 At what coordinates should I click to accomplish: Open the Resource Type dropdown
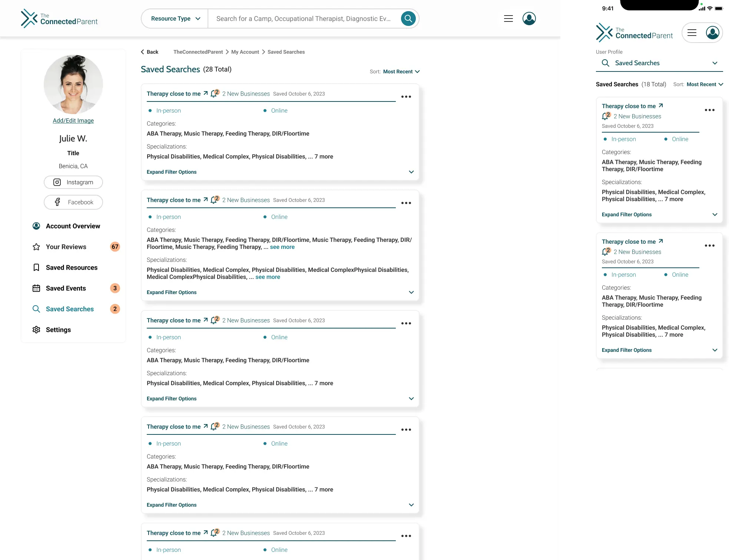click(174, 18)
